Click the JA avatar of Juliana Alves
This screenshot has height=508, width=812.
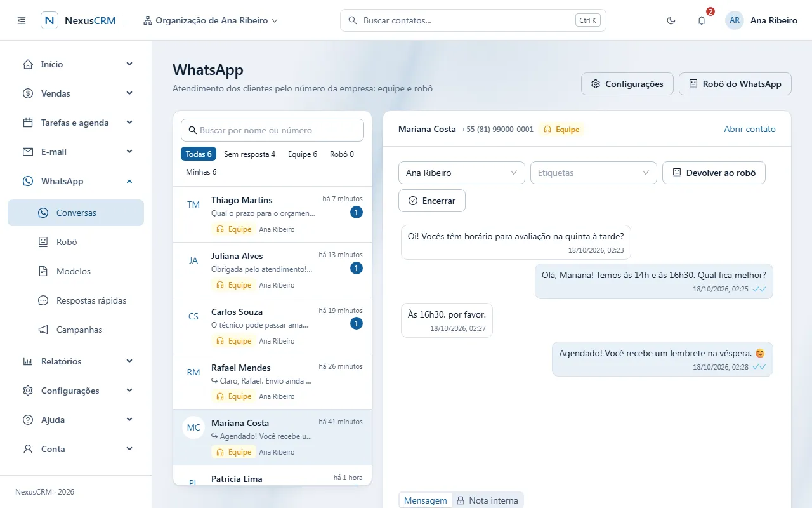tap(193, 260)
